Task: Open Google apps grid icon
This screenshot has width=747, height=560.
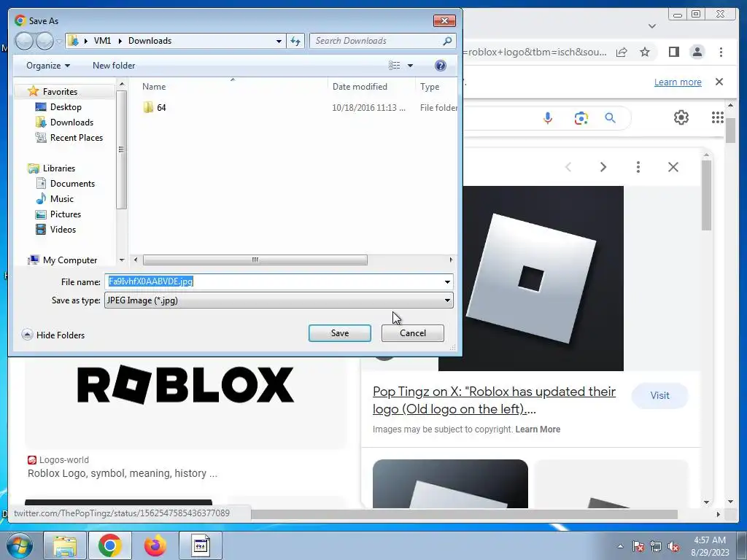Action: coord(718,117)
